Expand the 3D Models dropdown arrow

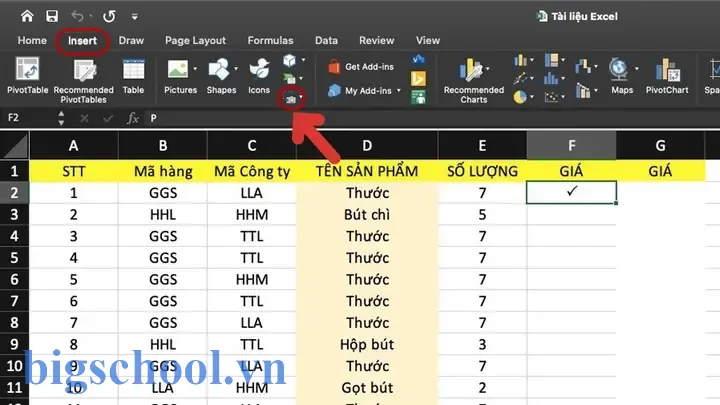[x=303, y=60]
